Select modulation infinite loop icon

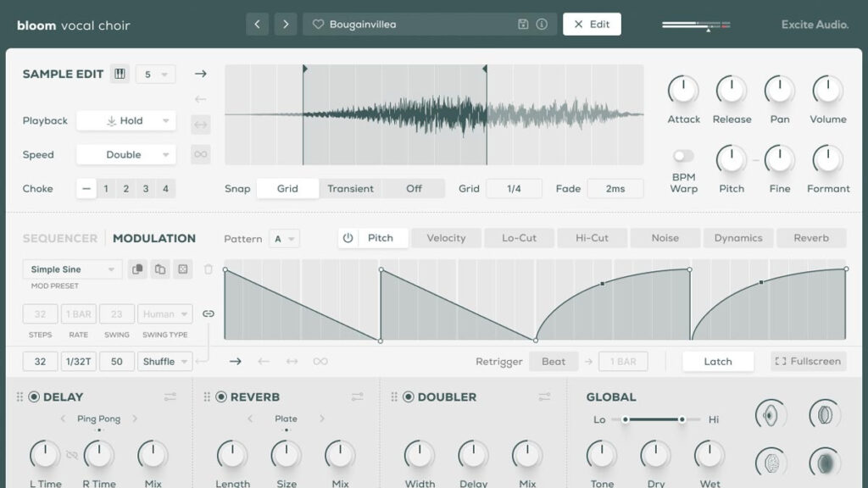[x=320, y=361]
